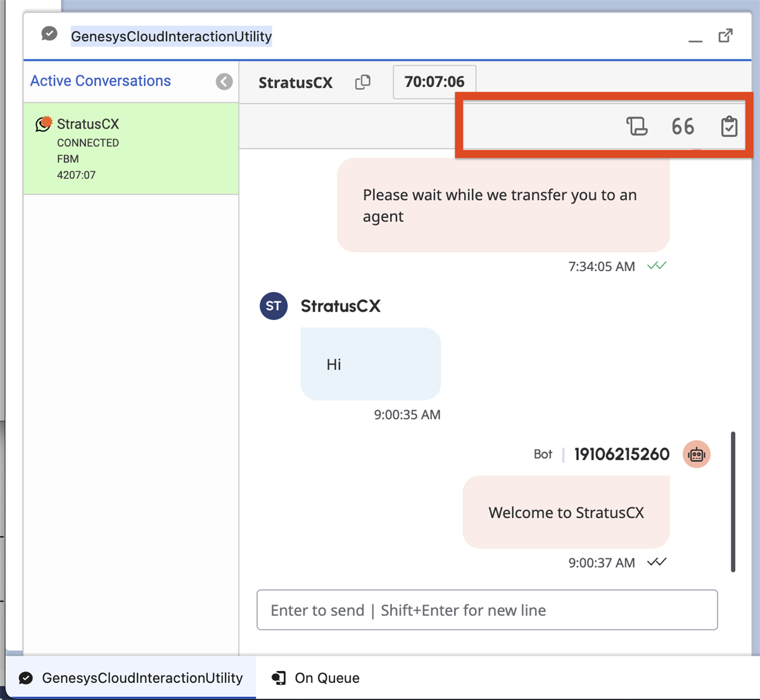Click the On Queue status tab
Viewport: 760px width, 700px height.
coord(315,678)
